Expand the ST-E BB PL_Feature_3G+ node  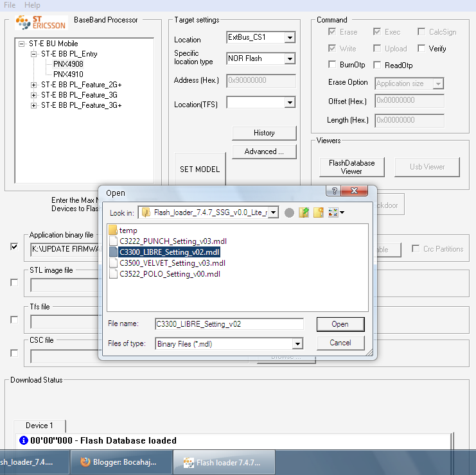tap(33, 105)
